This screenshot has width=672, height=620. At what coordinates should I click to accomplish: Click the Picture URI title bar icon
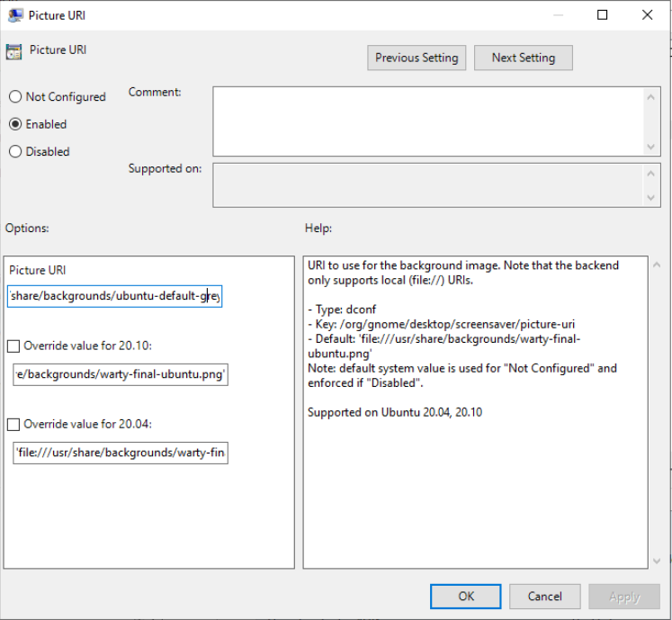coord(15,15)
